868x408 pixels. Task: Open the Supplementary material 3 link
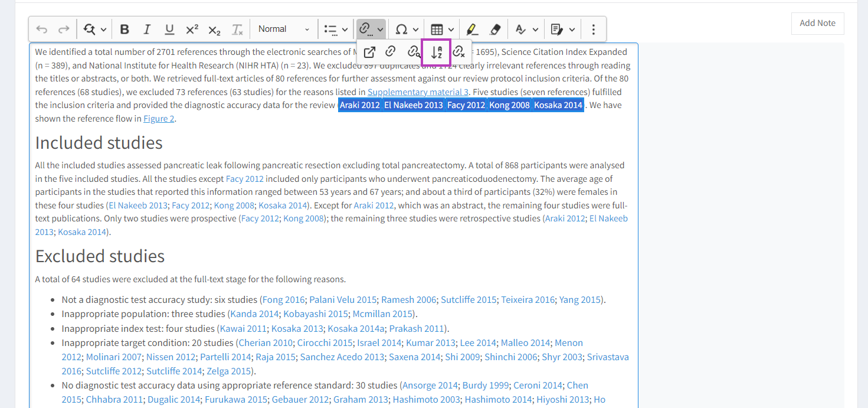click(418, 92)
